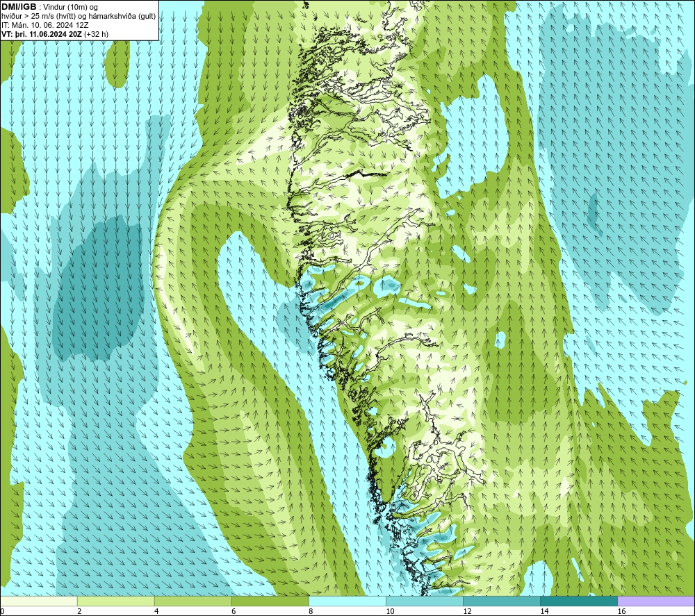This screenshot has height=616, width=695.
Task: Click the "VT: þri. 11.06.2024 20Z" line
Action: pyautogui.click(x=42, y=34)
